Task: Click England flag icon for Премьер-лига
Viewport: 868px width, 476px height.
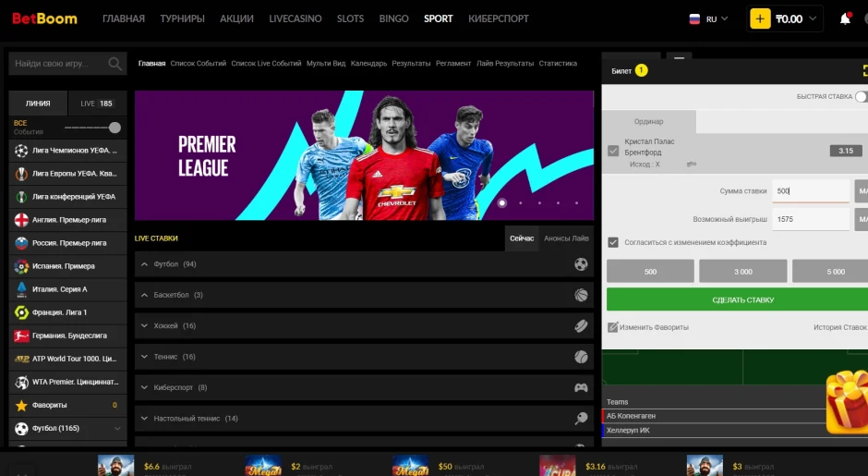Action: (x=21, y=220)
